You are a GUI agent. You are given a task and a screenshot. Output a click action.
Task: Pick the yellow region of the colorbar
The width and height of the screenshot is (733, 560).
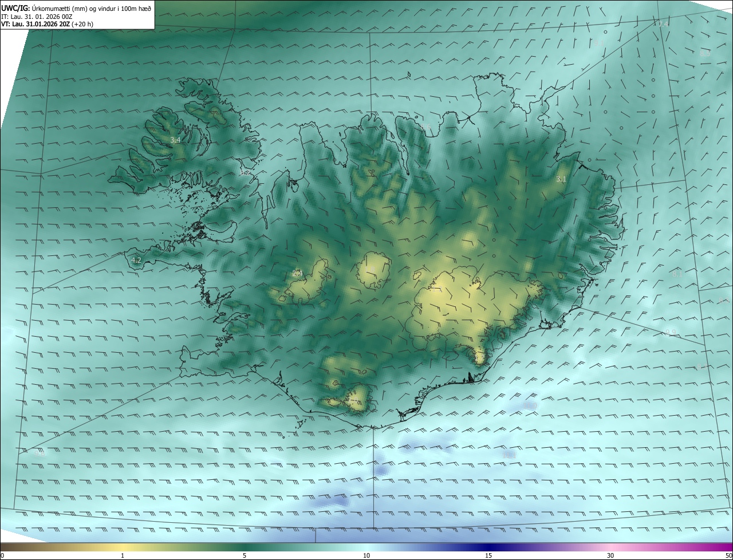[123, 547]
